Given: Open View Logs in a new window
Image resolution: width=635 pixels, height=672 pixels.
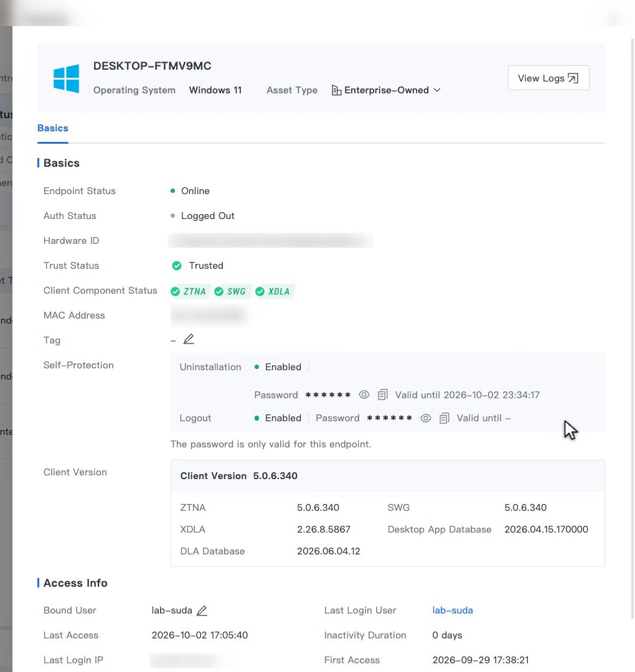Looking at the screenshot, I should click(548, 78).
